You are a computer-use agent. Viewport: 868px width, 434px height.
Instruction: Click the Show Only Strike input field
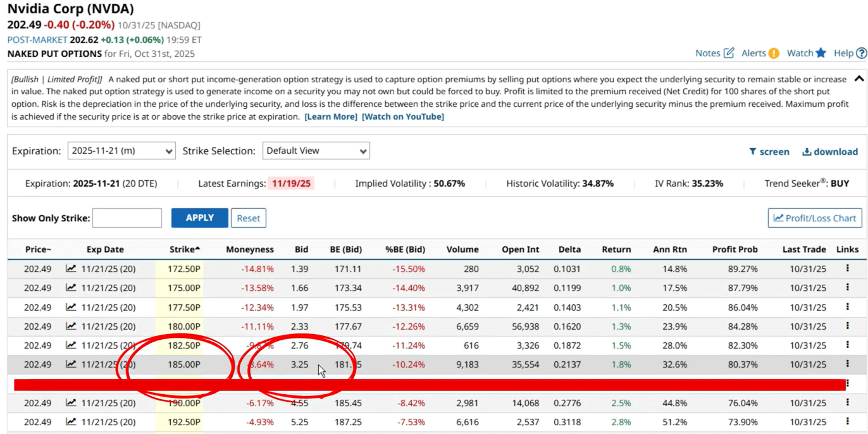[127, 218]
